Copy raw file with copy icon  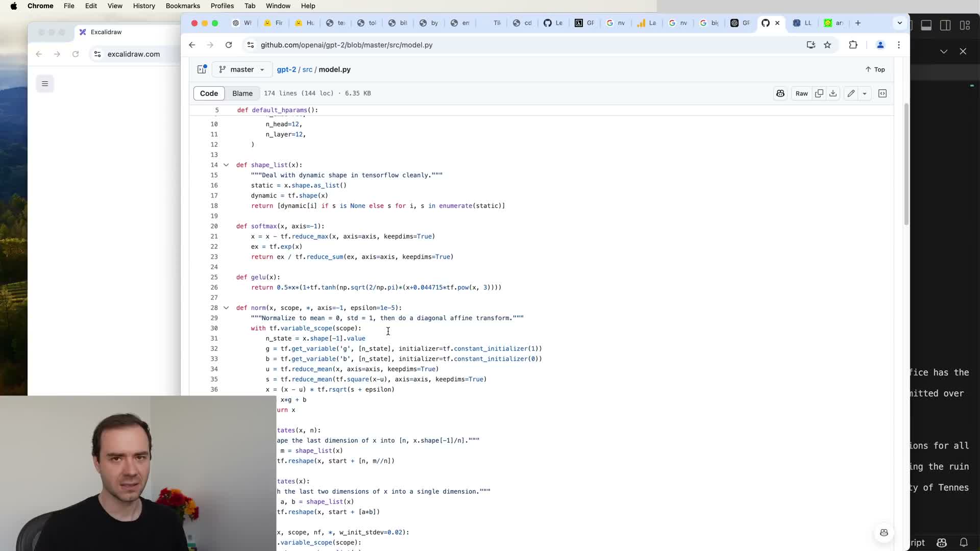coord(819,93)
